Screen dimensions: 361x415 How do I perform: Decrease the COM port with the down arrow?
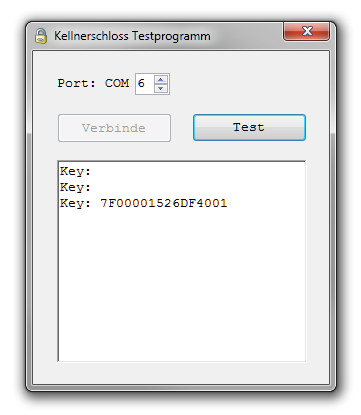click(x=161, y=88)
